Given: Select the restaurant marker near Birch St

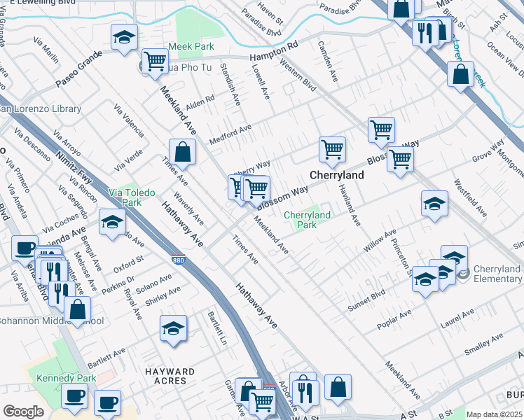Looking at the screenshot, I should [425, 34].
